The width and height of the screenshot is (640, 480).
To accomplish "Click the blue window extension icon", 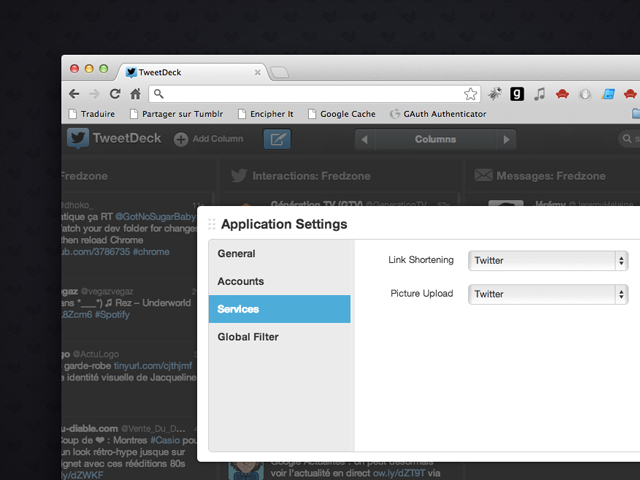I will click(608, 94).
